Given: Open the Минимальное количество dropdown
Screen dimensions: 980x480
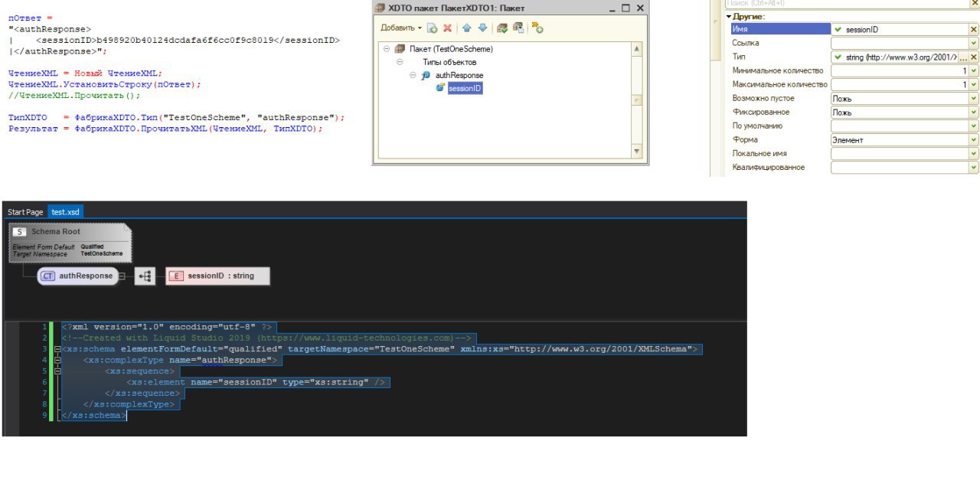Looking at the screenshot, I should point(974,70).
